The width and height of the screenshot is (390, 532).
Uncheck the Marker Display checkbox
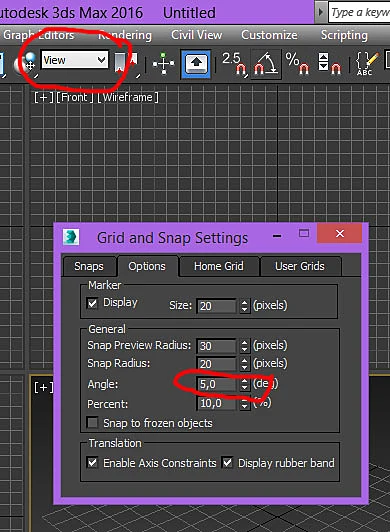point(92,303)
